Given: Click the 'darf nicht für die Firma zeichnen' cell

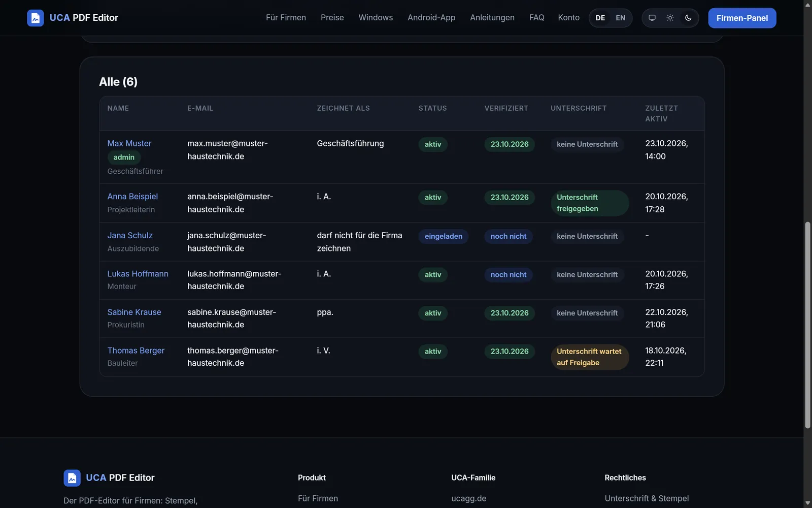Looking at the screenshot, I should coord(359,242).
